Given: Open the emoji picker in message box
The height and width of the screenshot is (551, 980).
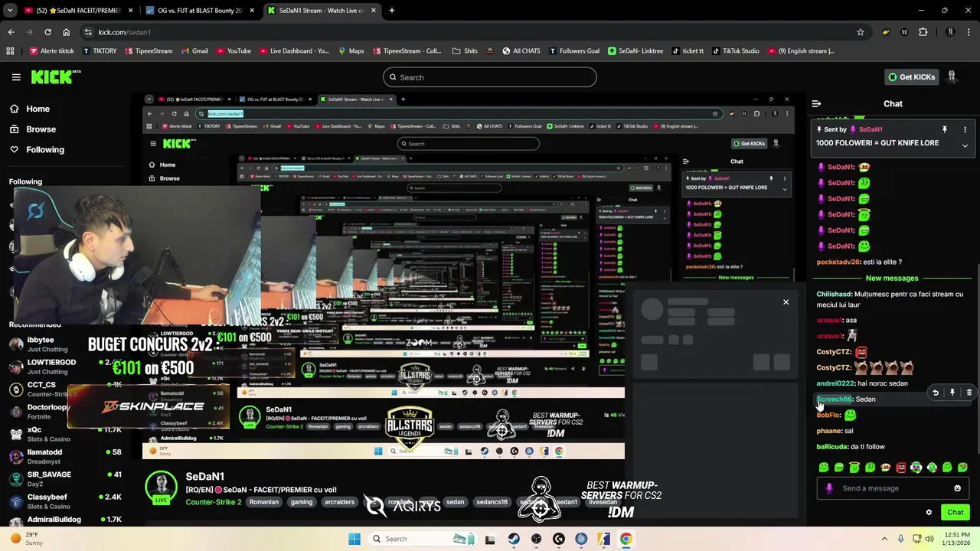Looking at the screenshot, I should pos(957,488).
